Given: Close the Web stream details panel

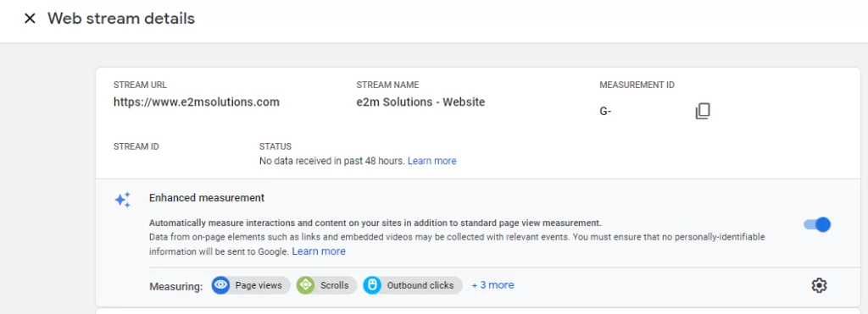Looking at the screenshot, I should point(30,19).
